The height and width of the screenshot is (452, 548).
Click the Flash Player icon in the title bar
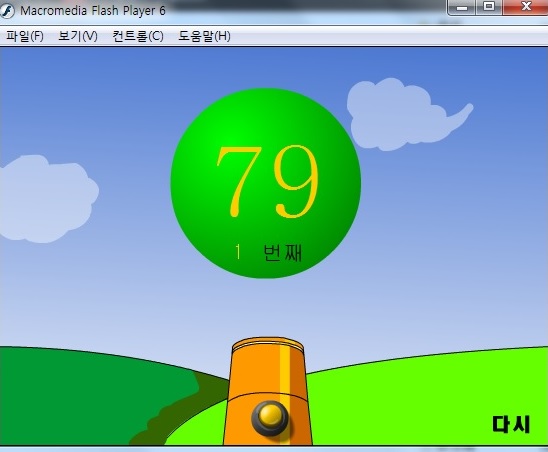(x=7, y=10)
